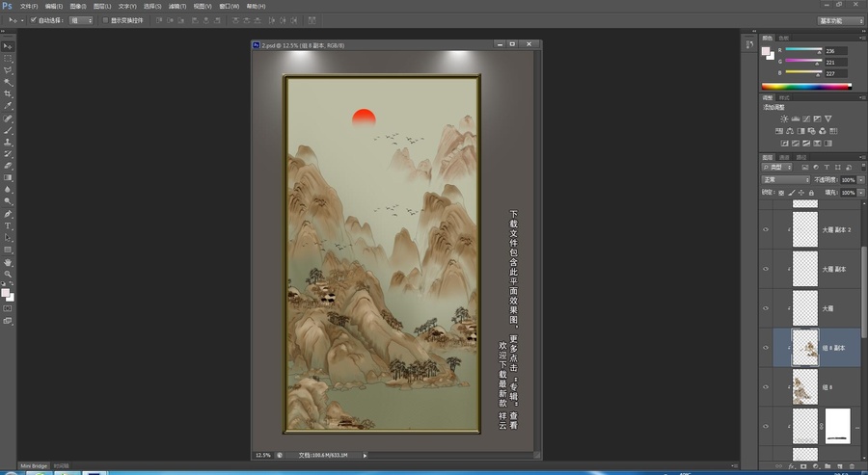
Task: Open the Layers panel flyout menu
Action: [862, 157]
